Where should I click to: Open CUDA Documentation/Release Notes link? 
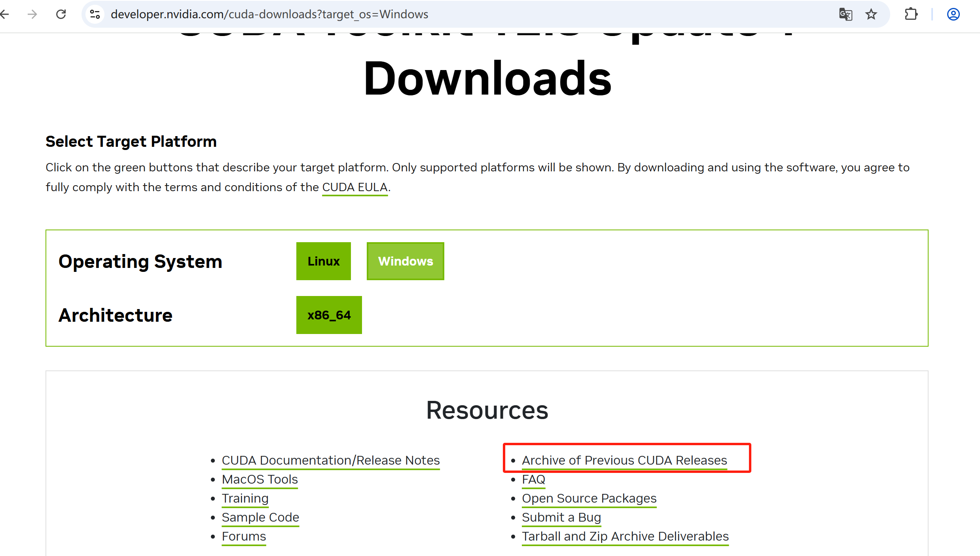[330, 460]
